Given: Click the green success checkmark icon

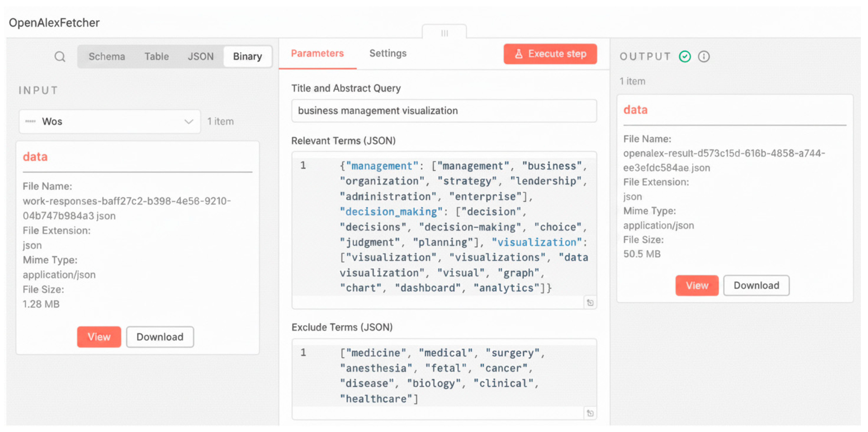Looking at the screenshot, I should click(x=685, y=56).
